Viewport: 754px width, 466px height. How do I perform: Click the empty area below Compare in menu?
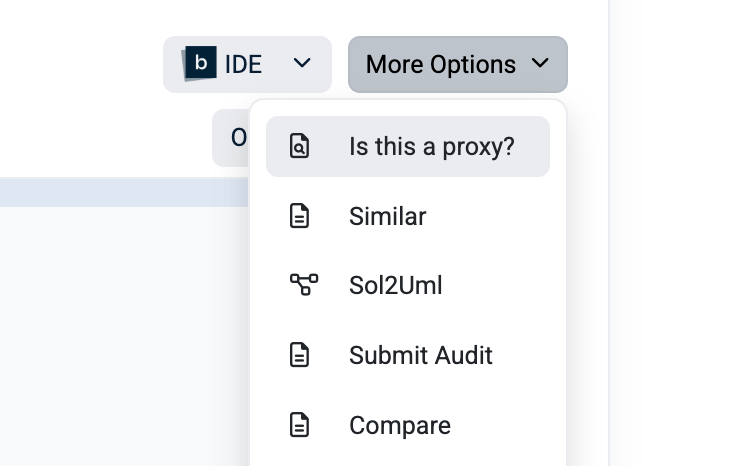tap(408, 456)
